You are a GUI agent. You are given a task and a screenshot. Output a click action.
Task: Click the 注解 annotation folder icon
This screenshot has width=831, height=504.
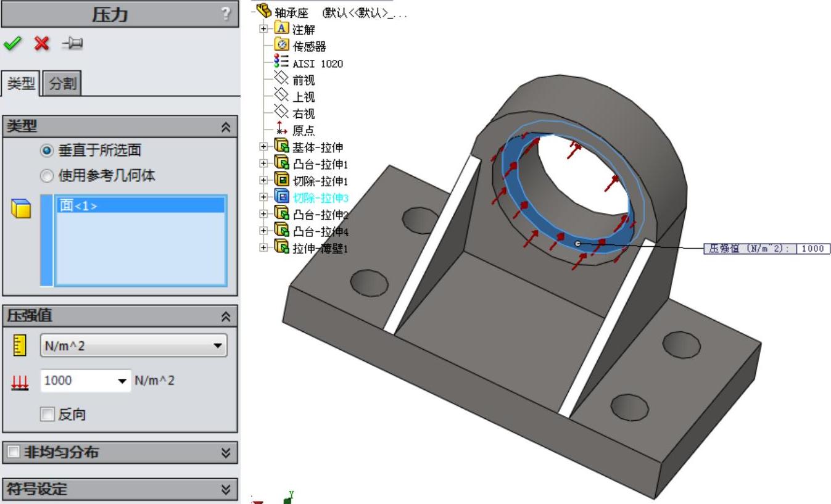[281, 28]
